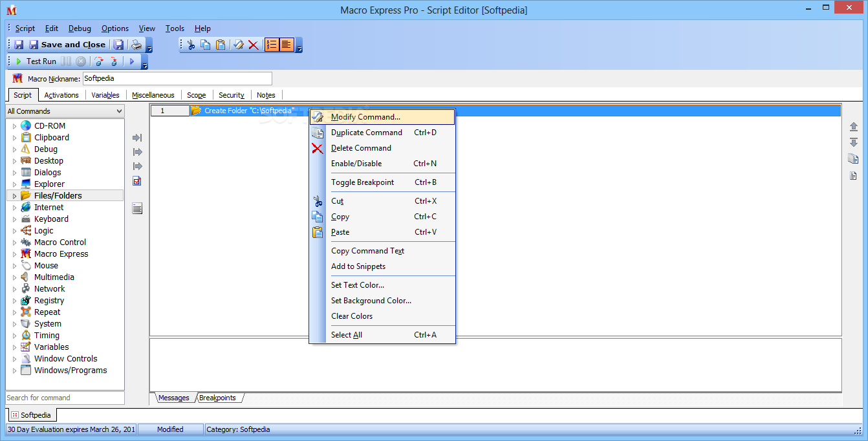The width and height of the screenshot is (868, 441).
Task: Switch to the Security tab
Action: pyautogui.click(x=232, y=95)
